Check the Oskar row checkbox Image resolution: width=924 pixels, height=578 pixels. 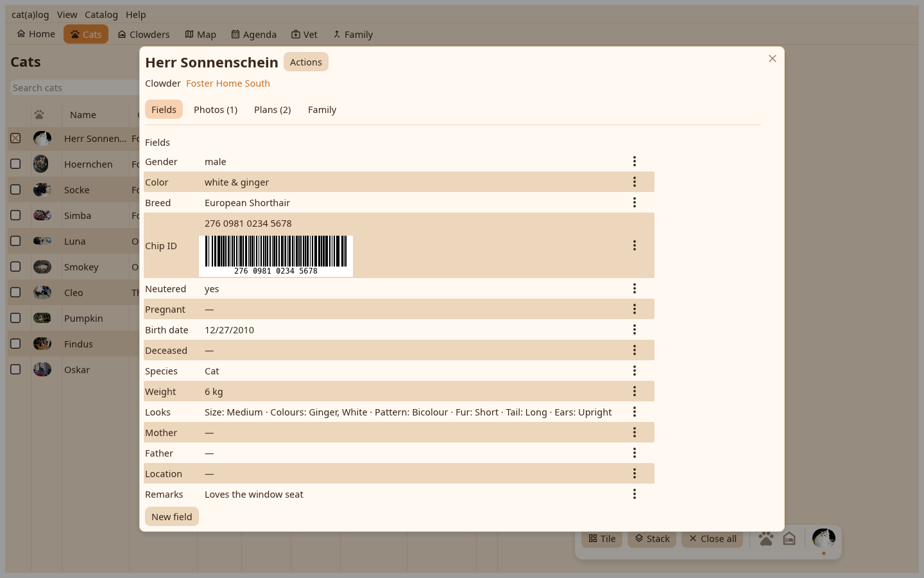(x=15, y=369)
